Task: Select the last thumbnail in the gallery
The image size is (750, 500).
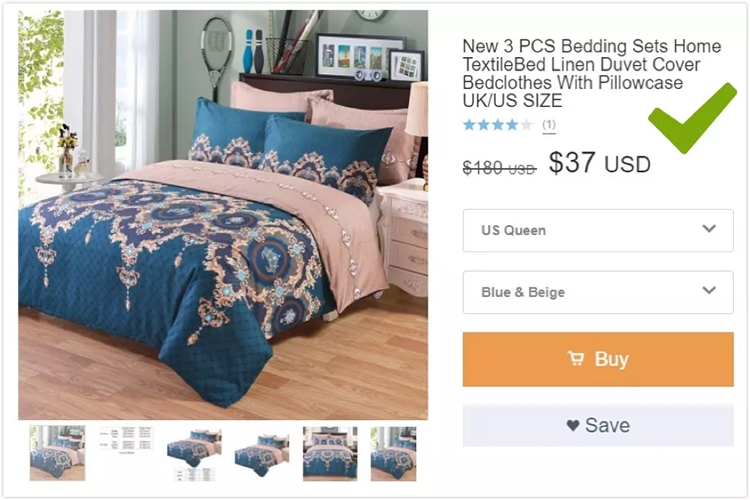Action: click(x=394, y=453)
